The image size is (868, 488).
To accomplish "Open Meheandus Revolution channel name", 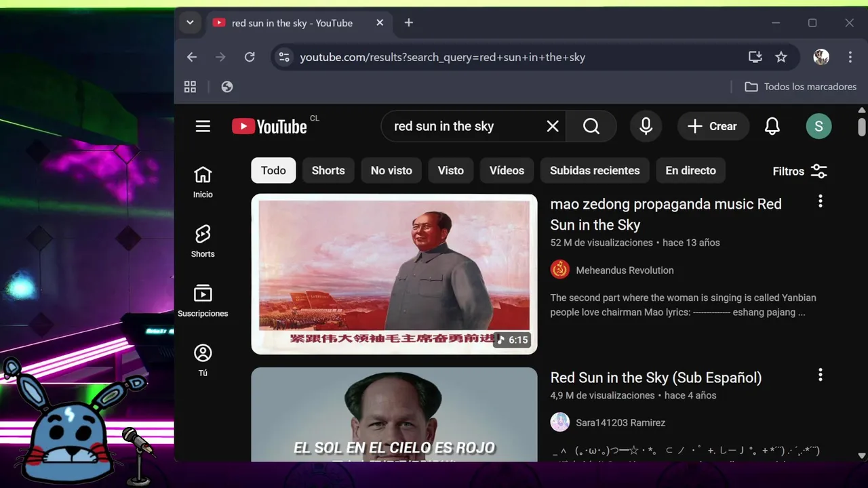I will [x=625, y=270].
